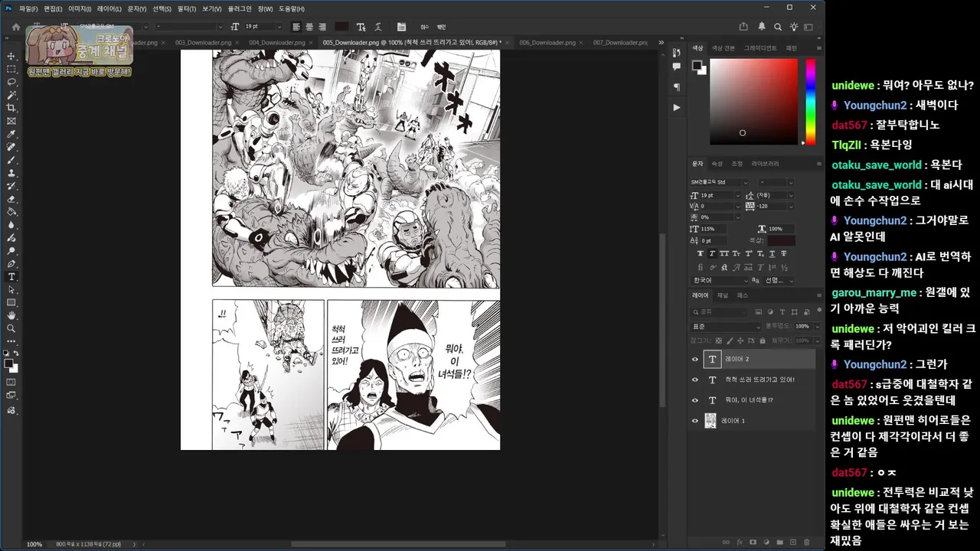Viewport: 980px width, 551px height.
Task: Toggle Character and Paragraph panels icon
Action: (x=401, y=27)
